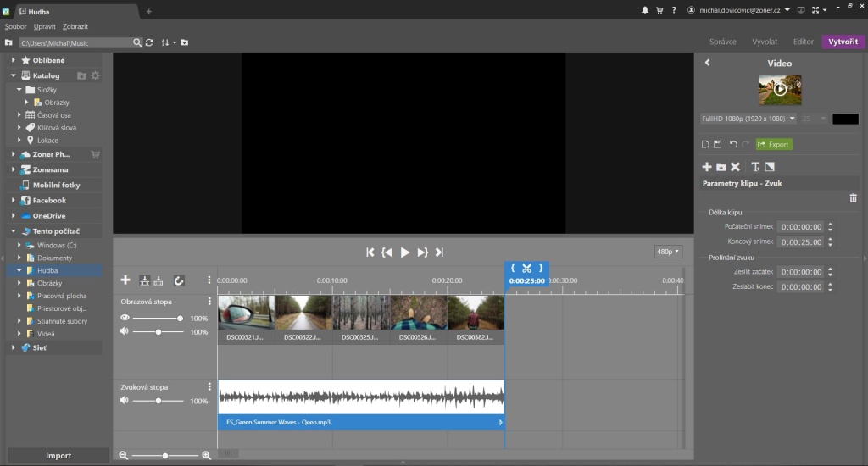Image resolution: width=868 pixels, height=466 pixels.
Task: Click the Import button
Action: click(x=58, y=456)
